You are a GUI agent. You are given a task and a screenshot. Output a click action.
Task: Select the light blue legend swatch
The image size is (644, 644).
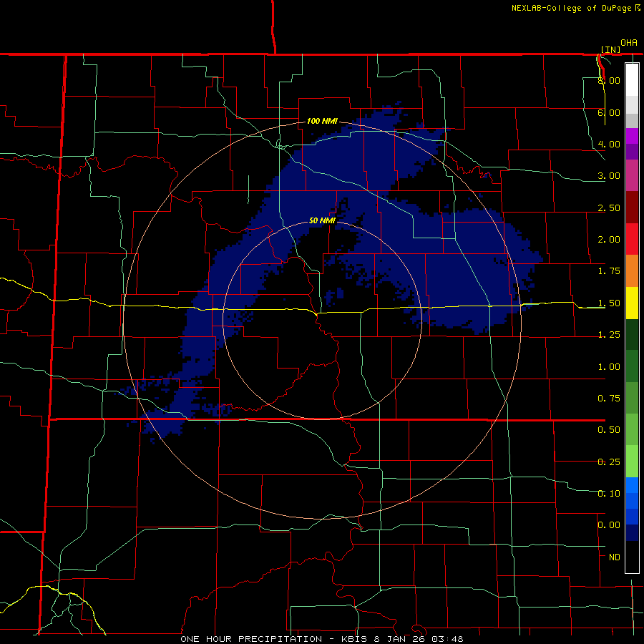[x=632, y=485]
